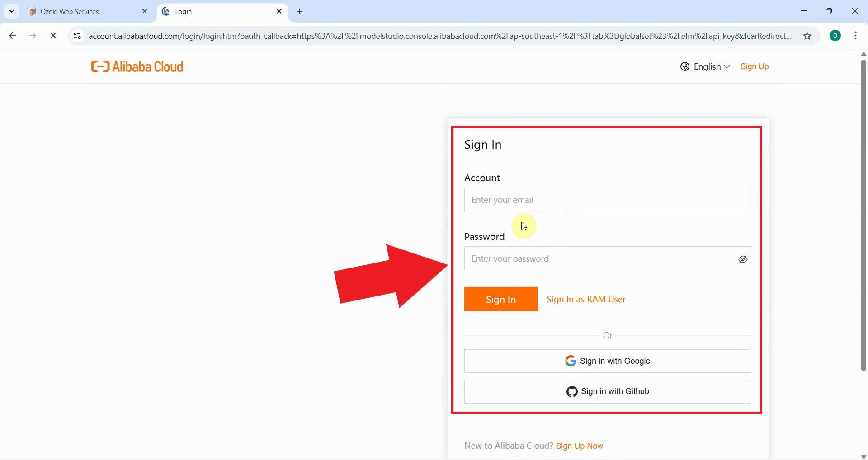Click the site information icon in address bar
Viewport: 868px width, 460px height.
pyautogui.click(x=77, y=36)
